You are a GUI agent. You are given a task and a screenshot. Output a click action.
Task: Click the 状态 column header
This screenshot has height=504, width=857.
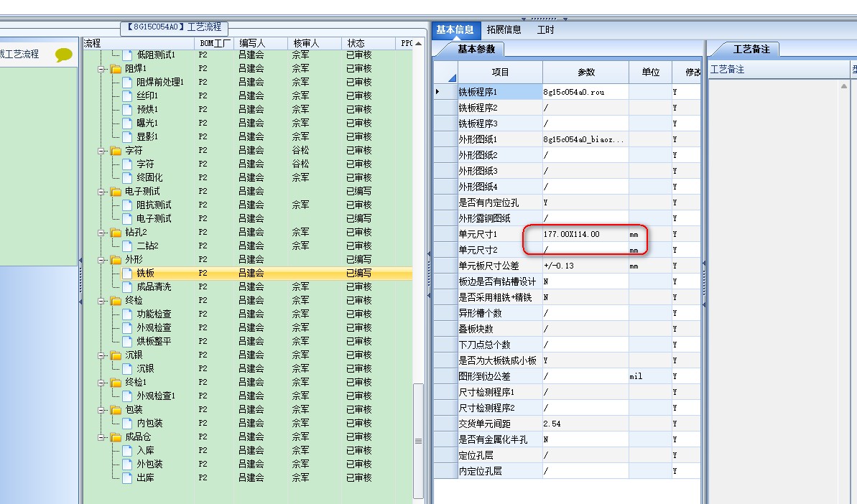pyautogui.click(x=369, y=43)
